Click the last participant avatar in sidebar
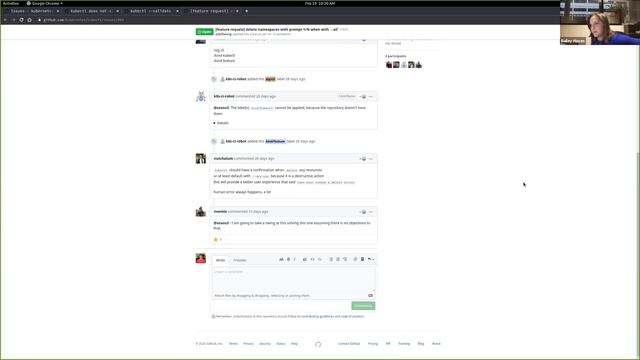 pos(418,65)
